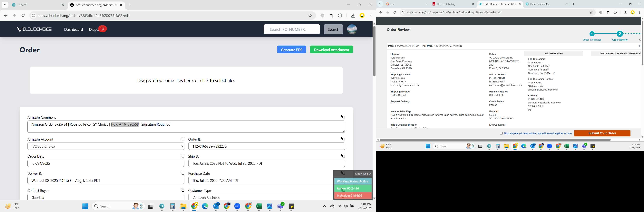Show hidden icons in system tray
Image resolution: width=644 pixels, height=212 pixels.
[x=324, y=206]
